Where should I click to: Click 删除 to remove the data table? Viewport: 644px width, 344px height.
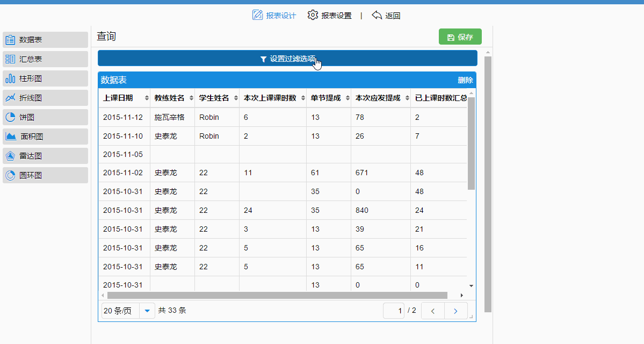click(x=465, y=80)
